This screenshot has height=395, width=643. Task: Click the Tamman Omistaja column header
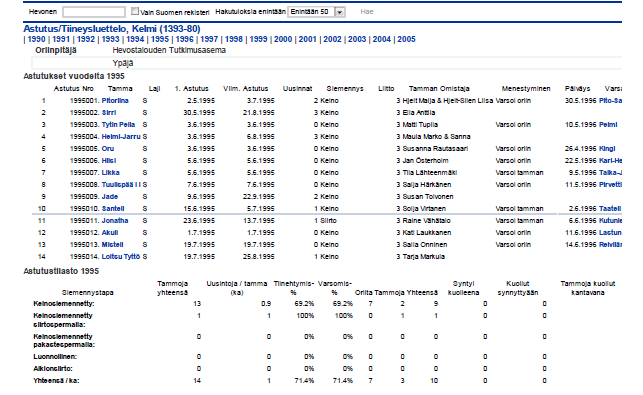[439, 89]
